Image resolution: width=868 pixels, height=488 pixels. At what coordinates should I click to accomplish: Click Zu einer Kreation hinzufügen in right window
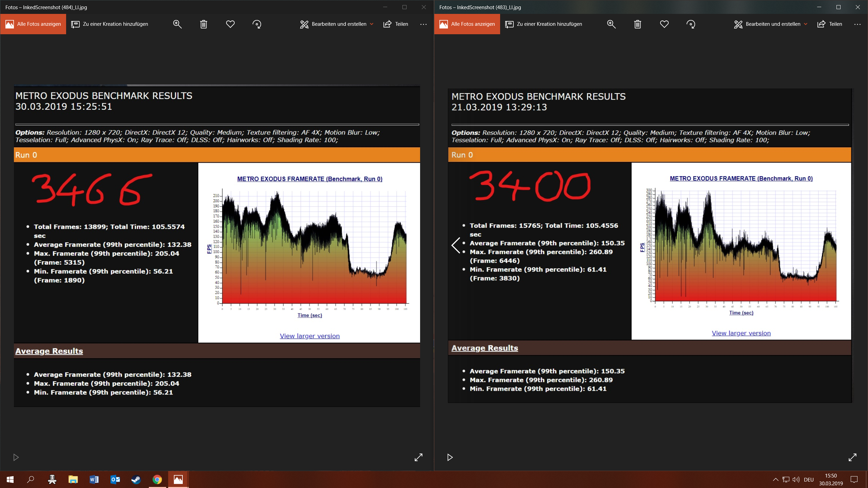click(x=544, y=24)
